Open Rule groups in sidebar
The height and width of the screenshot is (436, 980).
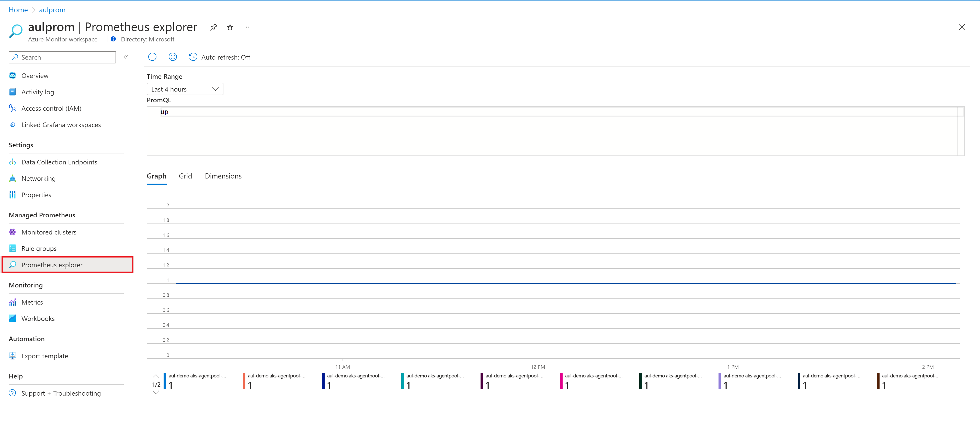point(39,249)
